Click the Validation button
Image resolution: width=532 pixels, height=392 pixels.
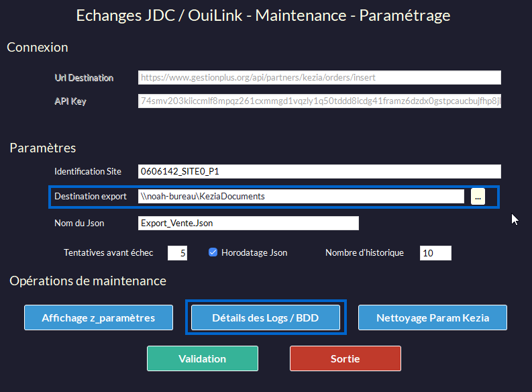coord(203,358)
